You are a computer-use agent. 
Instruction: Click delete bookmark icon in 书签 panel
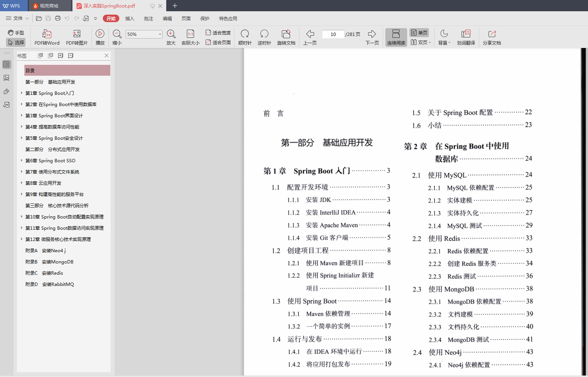[71, 55]
